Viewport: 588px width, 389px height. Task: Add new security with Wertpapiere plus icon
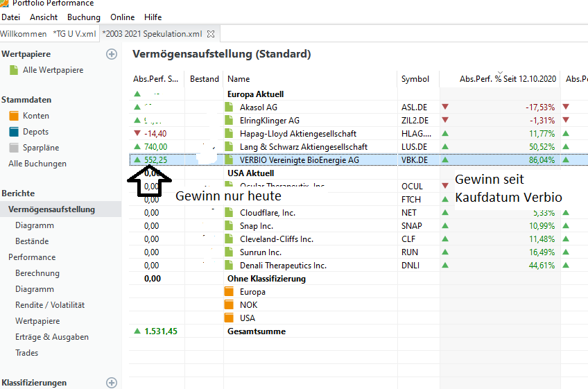pos(112,54)
